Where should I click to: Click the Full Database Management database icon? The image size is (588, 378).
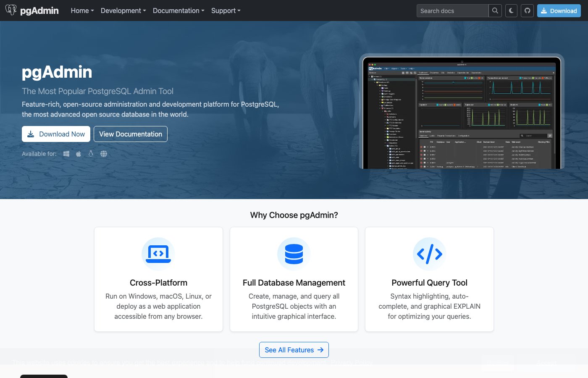[x=294, y=253]
